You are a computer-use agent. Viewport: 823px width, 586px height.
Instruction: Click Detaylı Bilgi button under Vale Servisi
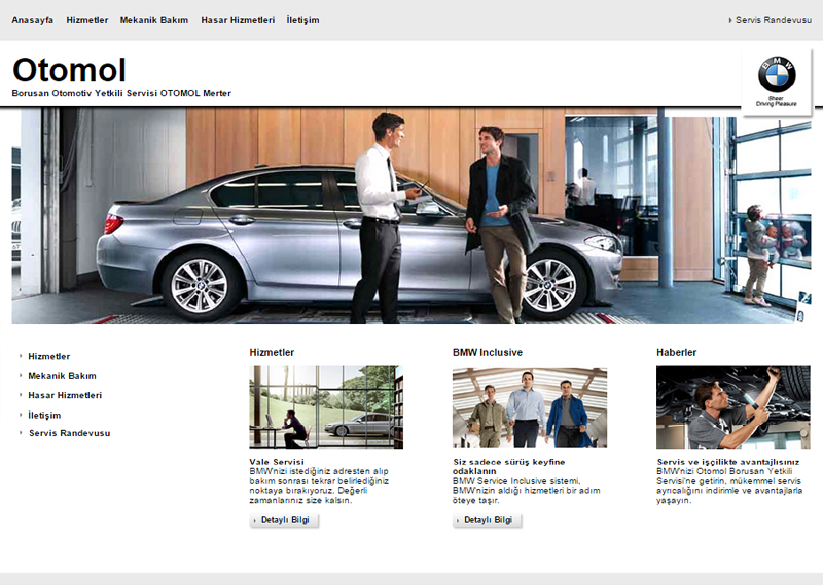[284, 520]
